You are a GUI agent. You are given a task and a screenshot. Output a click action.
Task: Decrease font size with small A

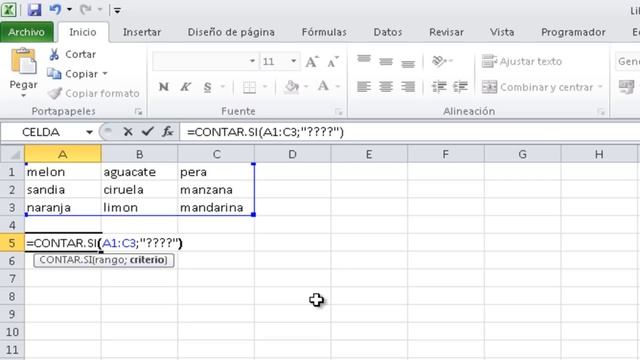coord(333,62)
